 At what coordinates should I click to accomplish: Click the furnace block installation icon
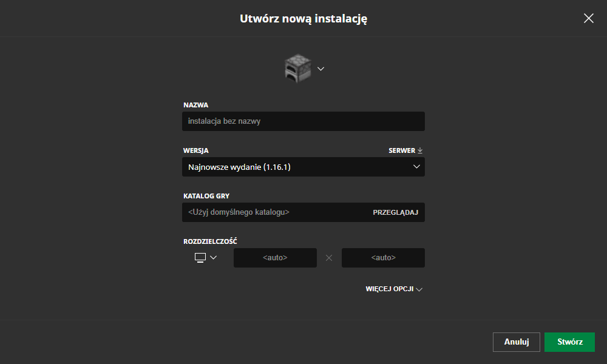click(297, 69)
